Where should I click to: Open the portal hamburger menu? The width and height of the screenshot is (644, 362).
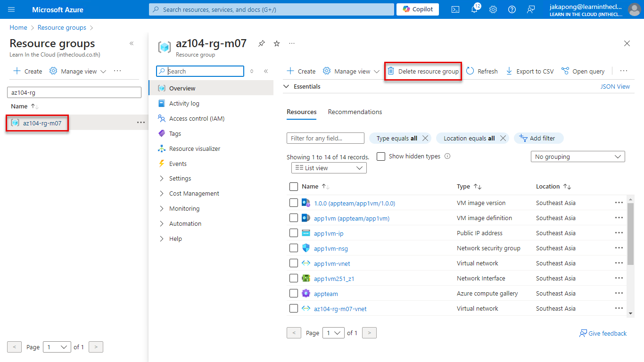tap(11, 9)
